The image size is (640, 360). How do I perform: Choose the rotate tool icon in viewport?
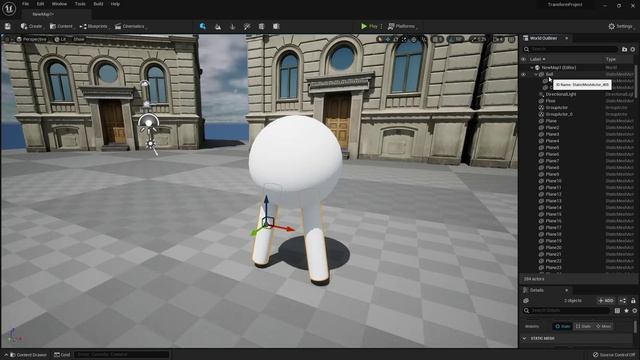(x=396, y=39)
